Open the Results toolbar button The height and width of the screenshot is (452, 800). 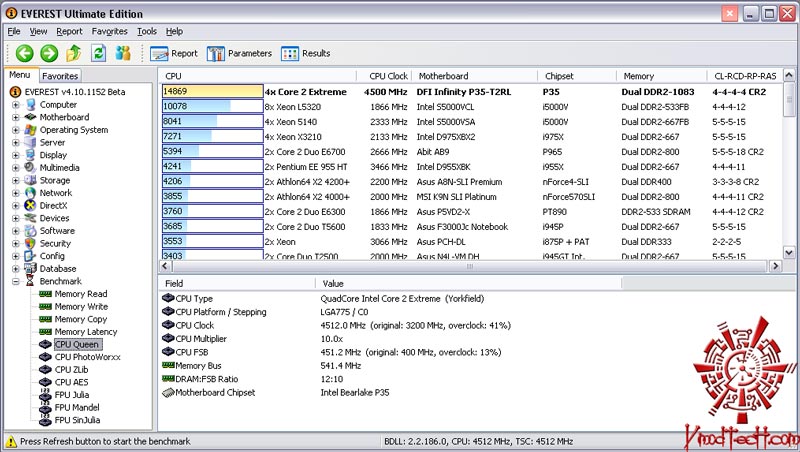[x=306, y=53]
